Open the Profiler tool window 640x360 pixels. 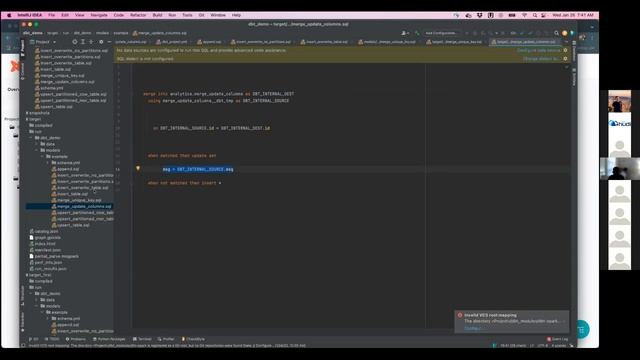[x=166, y=339]
